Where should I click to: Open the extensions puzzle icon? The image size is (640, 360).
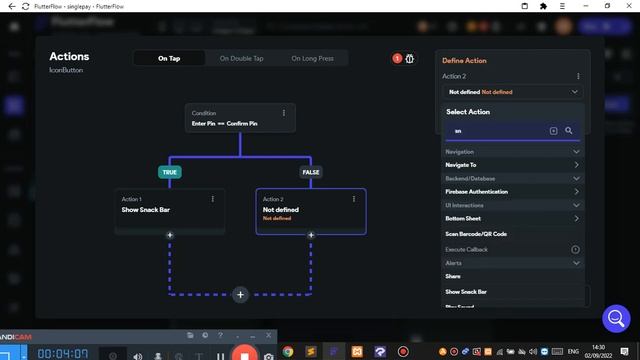(543, 6)
